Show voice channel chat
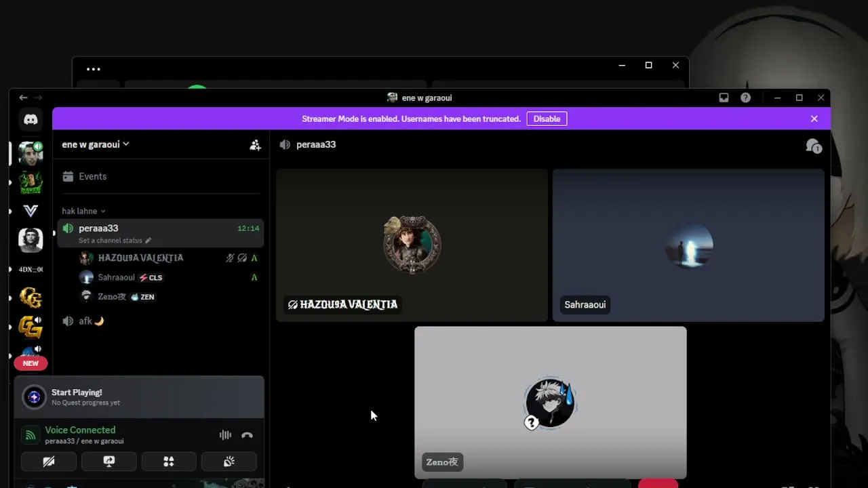The height and width of the screenshot is (488, 868). (x=813, y=145)
